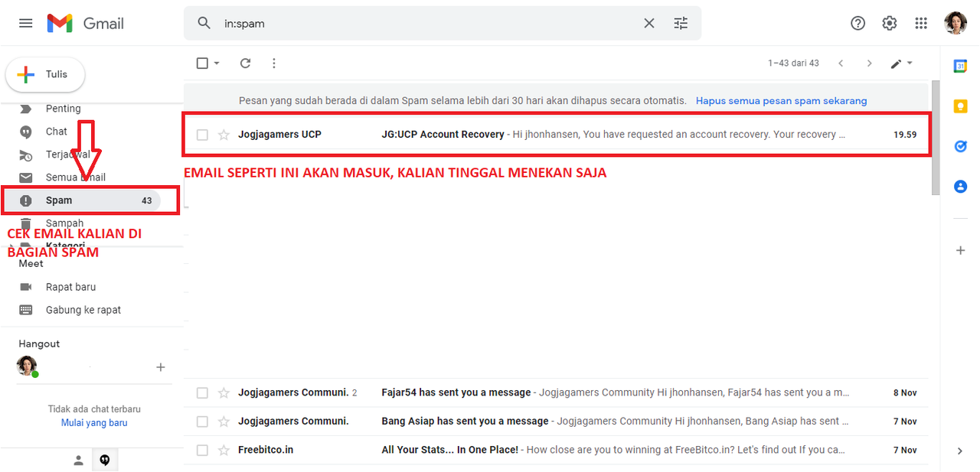
Task: Tick the Jogjagamers UCP email checkbox
Action: (x=202, y=135)
